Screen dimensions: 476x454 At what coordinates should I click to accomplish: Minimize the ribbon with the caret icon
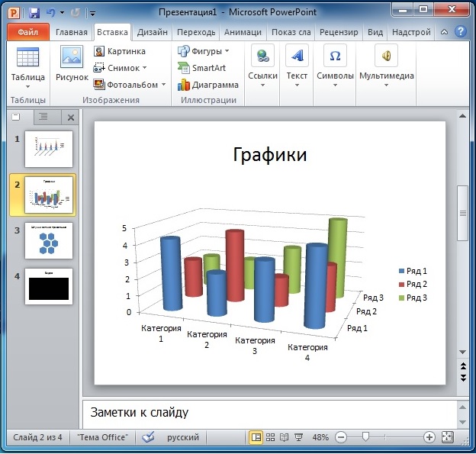[444, 31]
